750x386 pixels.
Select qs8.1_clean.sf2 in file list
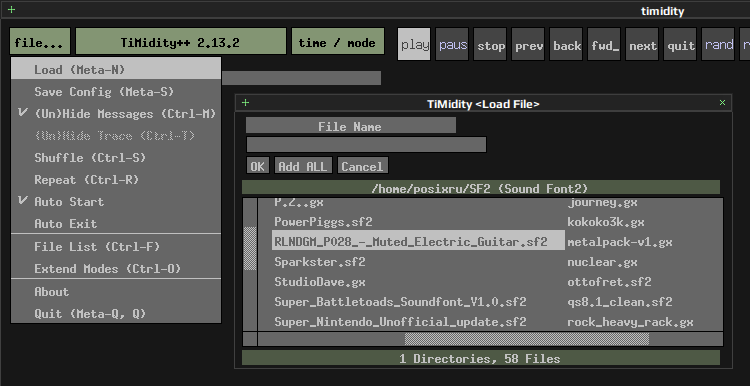click(619, 302)
